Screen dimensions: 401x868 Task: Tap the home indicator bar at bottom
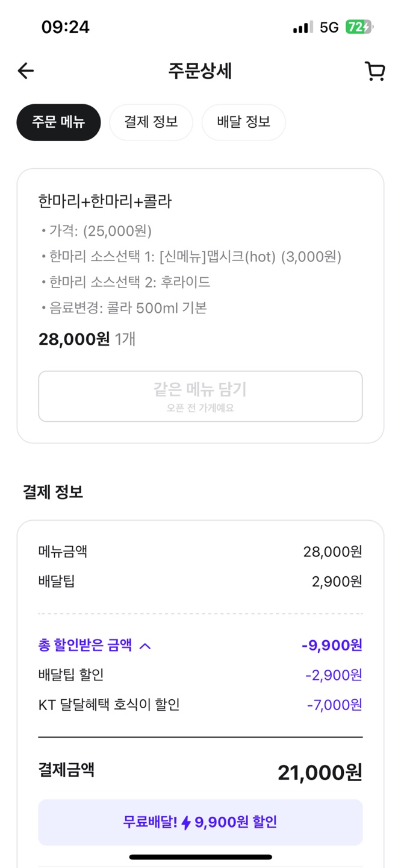pos(200,857)
